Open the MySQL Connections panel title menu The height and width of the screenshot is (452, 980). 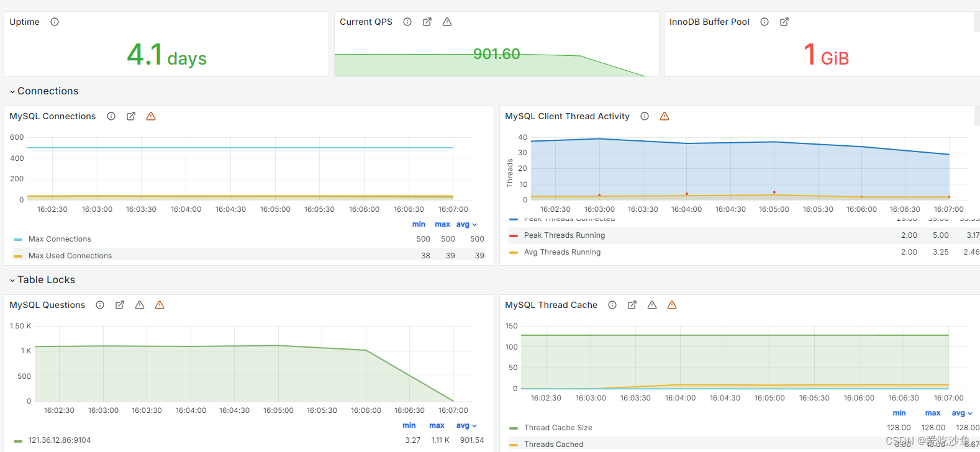click(53, 116)
